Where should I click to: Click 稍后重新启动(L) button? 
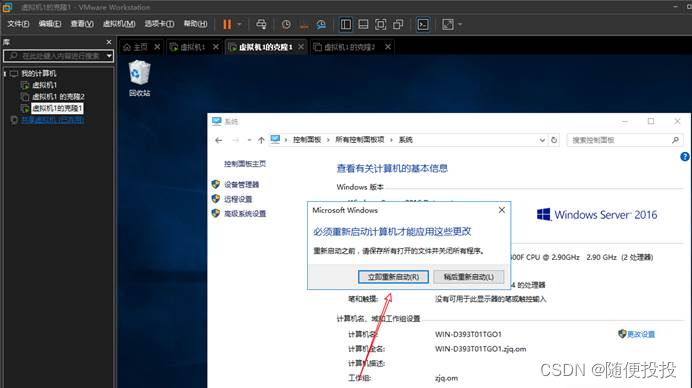coord(469,277)
